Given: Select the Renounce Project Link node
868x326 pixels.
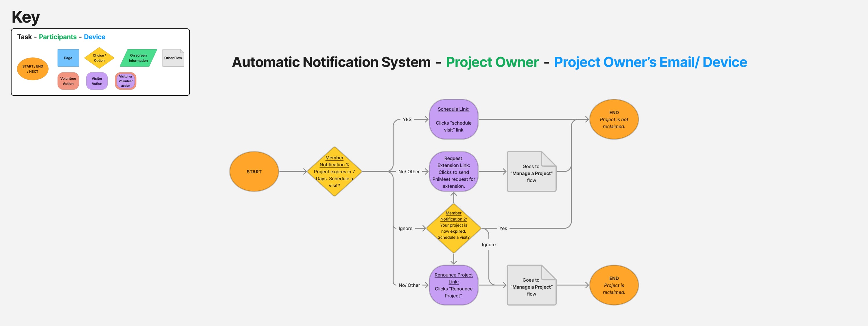Looking at the screenshot, I should pos(454,285).
